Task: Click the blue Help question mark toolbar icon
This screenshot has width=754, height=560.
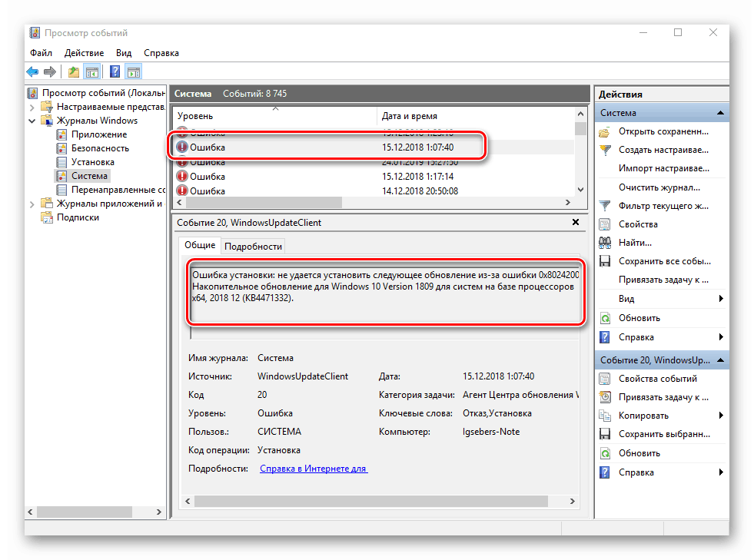Action: 115,72
